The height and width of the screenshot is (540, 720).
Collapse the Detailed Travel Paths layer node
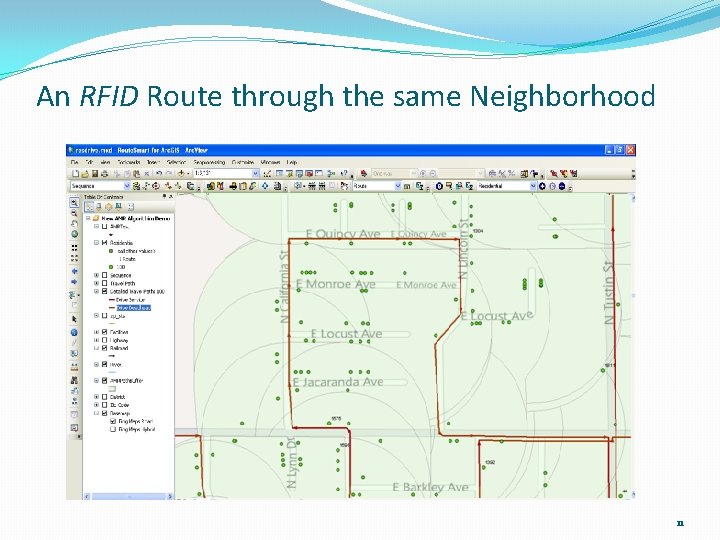96,291
